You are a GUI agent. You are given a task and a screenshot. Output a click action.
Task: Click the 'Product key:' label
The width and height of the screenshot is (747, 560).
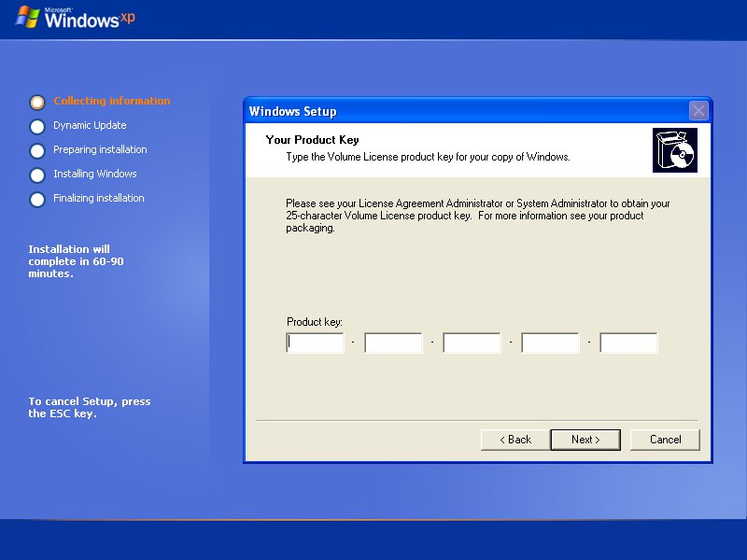point(315,322)
